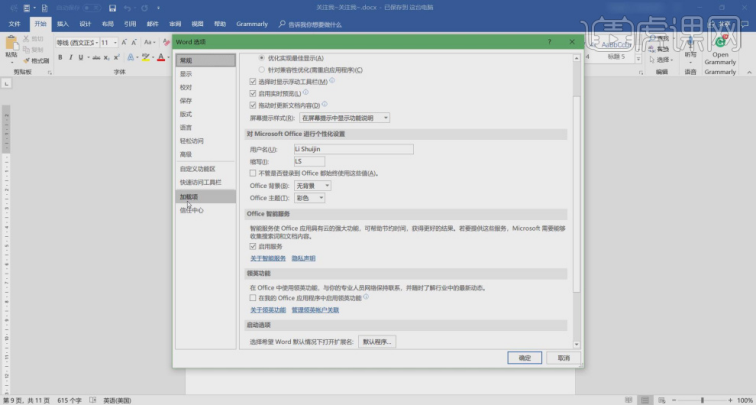Select 高级 in Word Options sidebar
The height and width of the screenshot is (405, 756).
206,154
